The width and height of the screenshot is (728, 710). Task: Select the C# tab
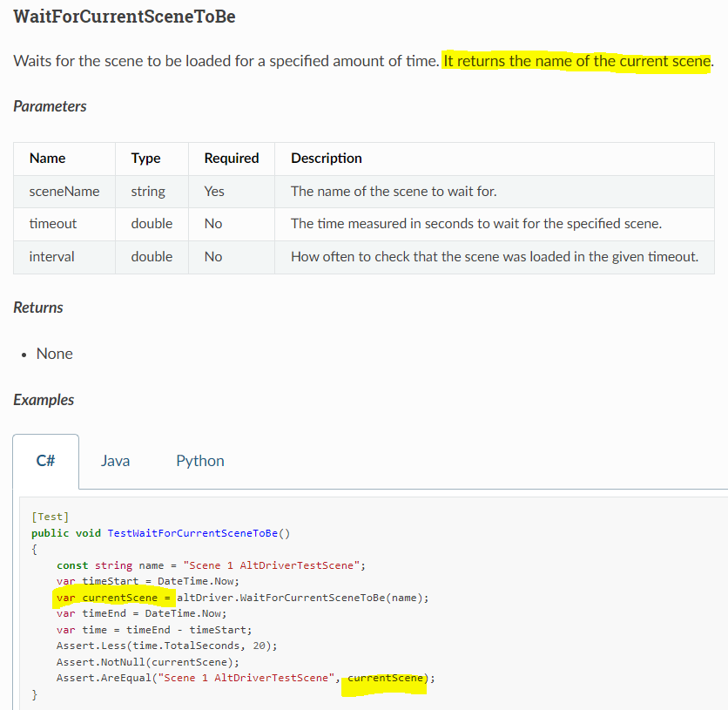pyautogui.click(x=45, y=461)
